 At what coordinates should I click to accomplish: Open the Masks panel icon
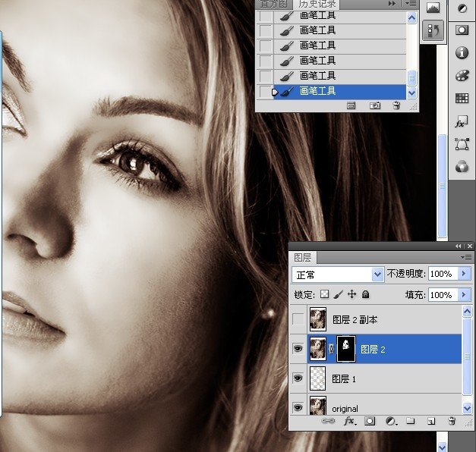462,30
